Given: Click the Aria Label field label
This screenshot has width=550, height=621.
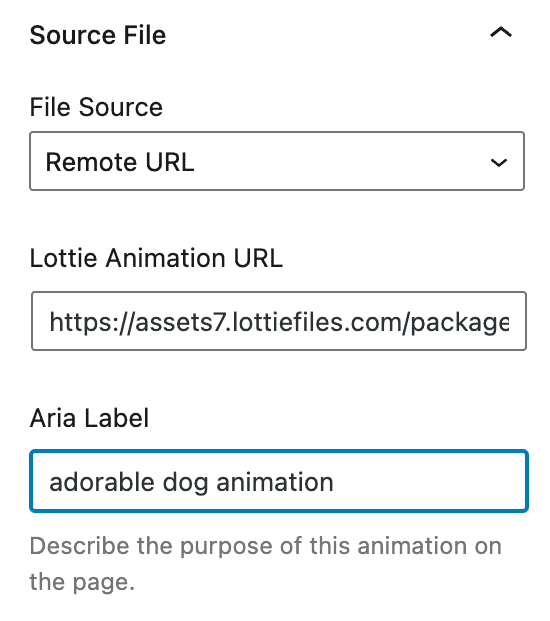Looking at the screenshot, I should [89, 418].
